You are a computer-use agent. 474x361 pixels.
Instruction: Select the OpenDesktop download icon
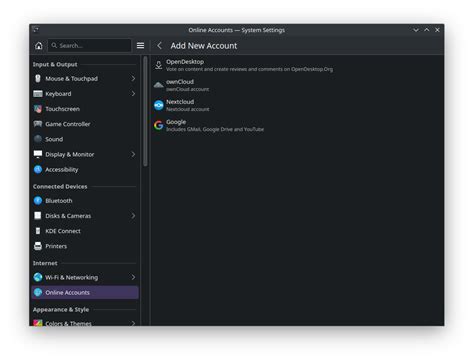pos(159,65)
